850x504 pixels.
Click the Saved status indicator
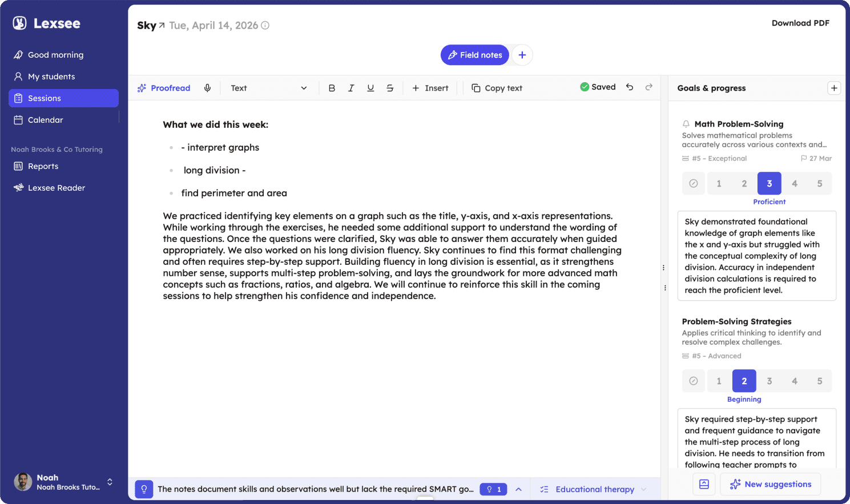click(598, 87)
